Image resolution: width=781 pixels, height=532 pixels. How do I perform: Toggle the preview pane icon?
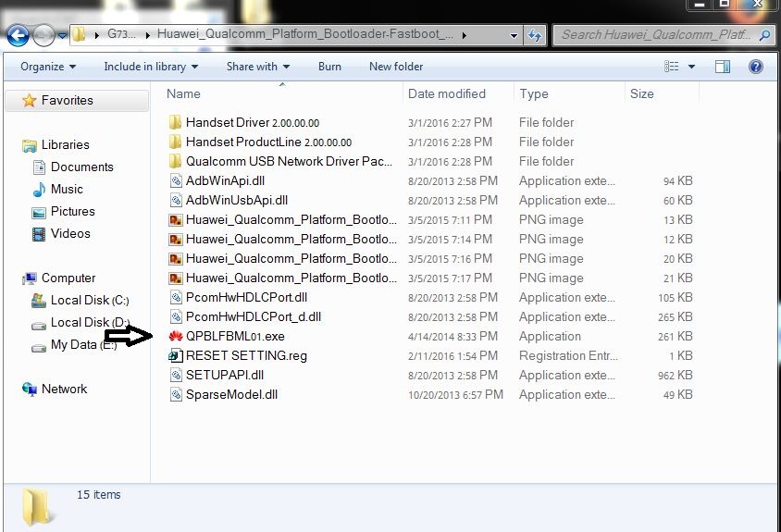(x=723, y=67)
